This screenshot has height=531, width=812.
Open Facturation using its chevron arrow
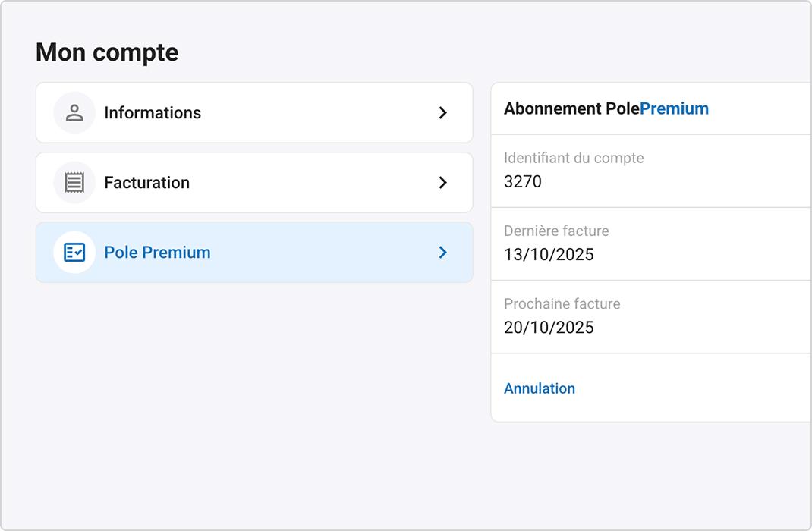(443, 183)
